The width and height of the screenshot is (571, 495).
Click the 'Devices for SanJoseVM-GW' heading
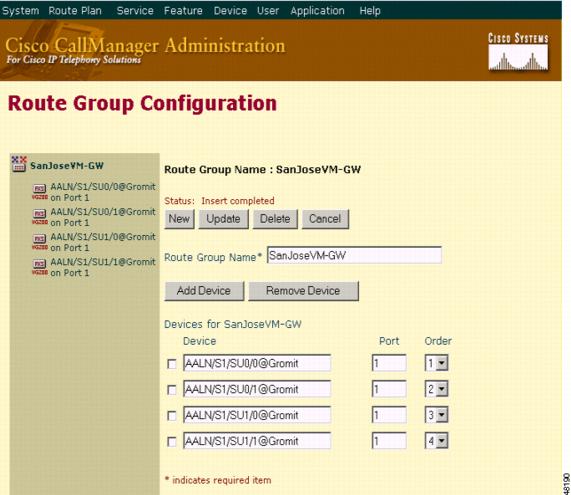(233, 324)
